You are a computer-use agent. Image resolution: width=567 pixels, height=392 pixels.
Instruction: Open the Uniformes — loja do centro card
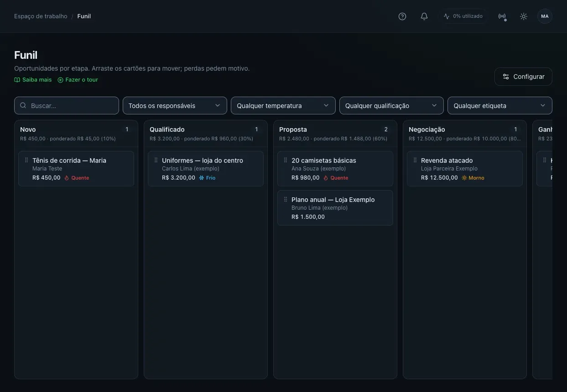tap(206, 169)
